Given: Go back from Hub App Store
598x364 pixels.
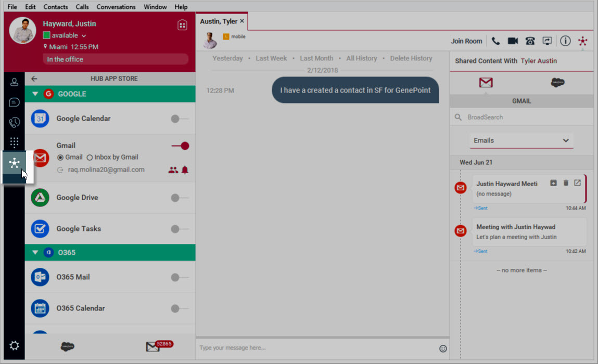Looking at the screenshot, I should coord(34,79).
